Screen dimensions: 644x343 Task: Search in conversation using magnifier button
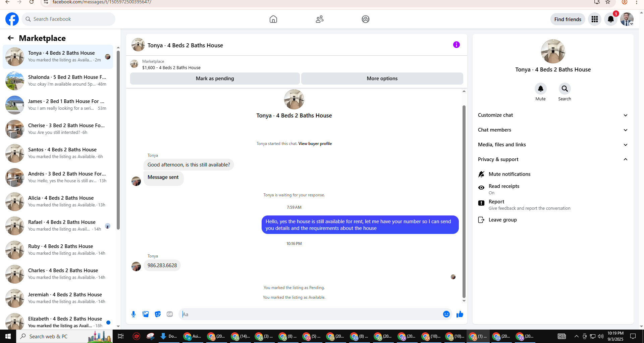click(x=565, y=89)
